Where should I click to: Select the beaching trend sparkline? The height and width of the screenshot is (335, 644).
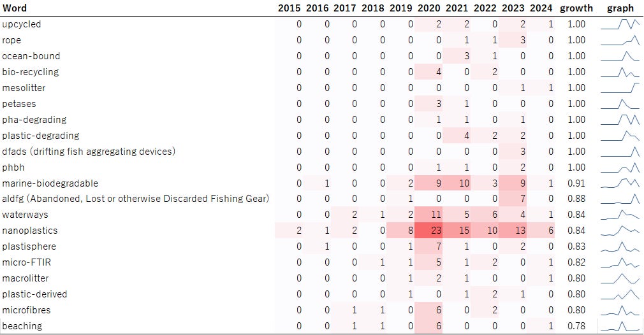620,326
